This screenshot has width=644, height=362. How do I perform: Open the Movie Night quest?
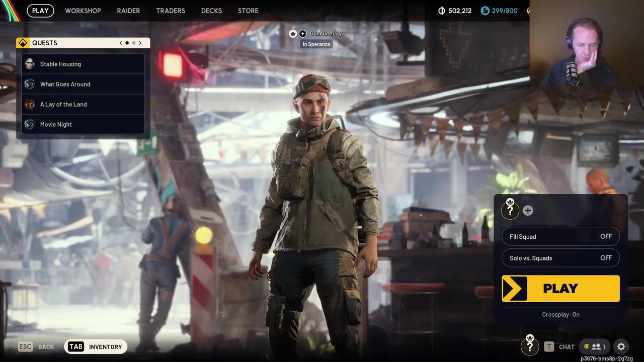tap(83, 124)
